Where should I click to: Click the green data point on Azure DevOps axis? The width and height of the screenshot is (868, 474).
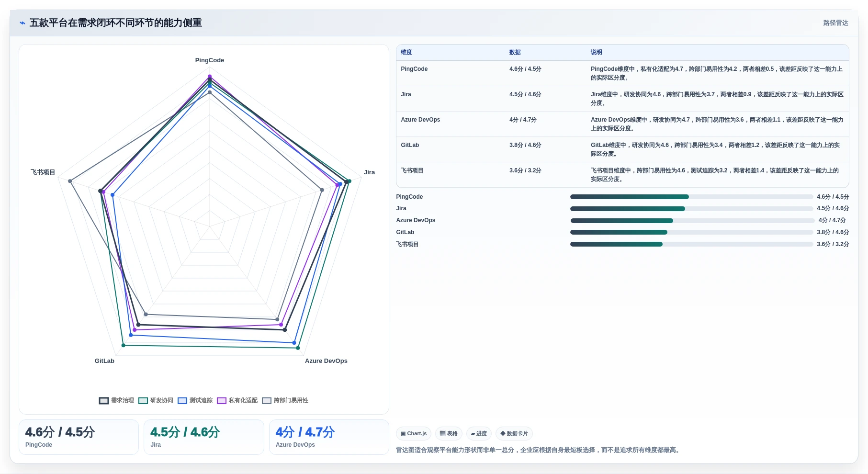[297, 348]
